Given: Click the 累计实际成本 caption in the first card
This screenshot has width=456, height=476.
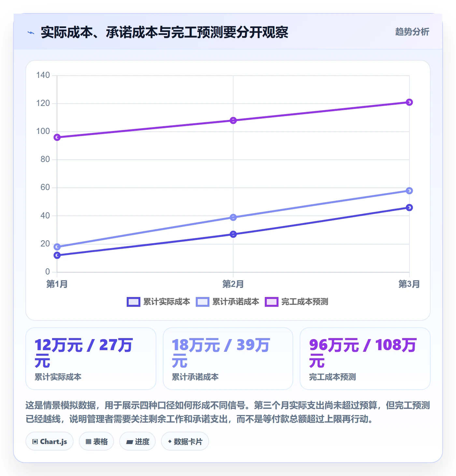Looking at the screenshot, I should [x=58, y=377].
